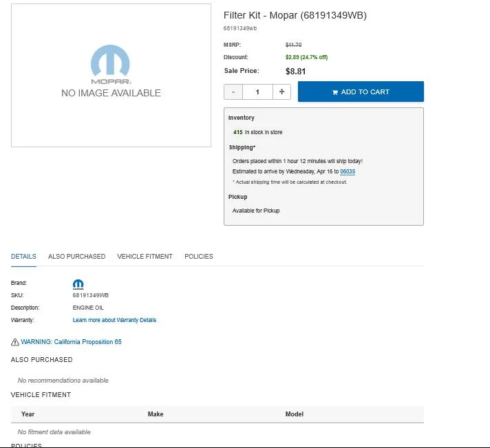Select the Available for Pickup text
Image resolution: width=490 pixels, height=448 pixels.
tap(256, 211)
